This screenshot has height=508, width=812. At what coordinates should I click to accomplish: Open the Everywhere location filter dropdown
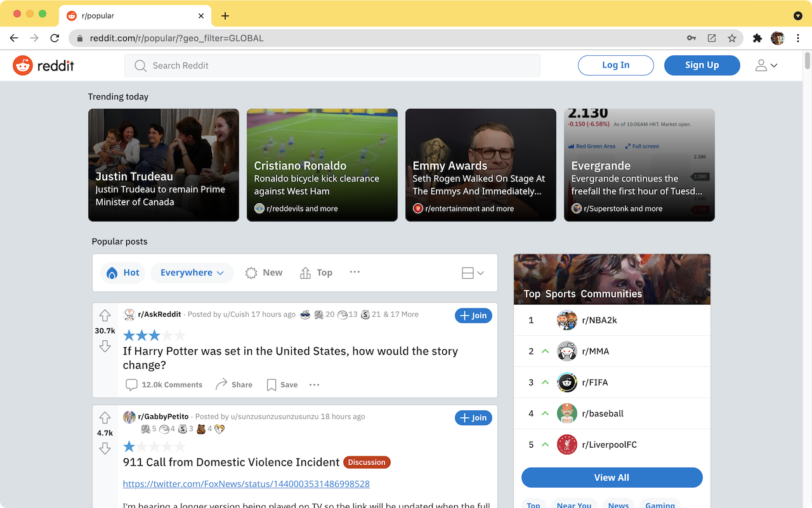coord(192,273)
